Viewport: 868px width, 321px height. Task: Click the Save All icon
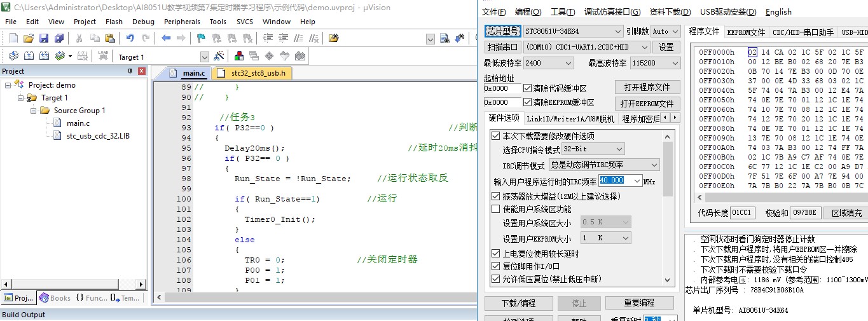click(58, 38)
